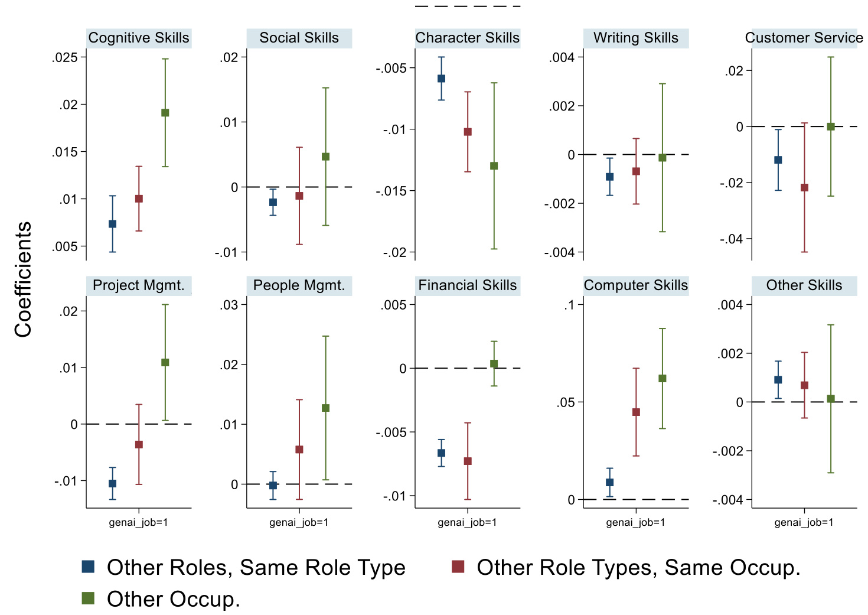868x615 pixels.
Task: Click the Project Mgmt. panel title
Action: pyautogui.click(x=139, y=285)
